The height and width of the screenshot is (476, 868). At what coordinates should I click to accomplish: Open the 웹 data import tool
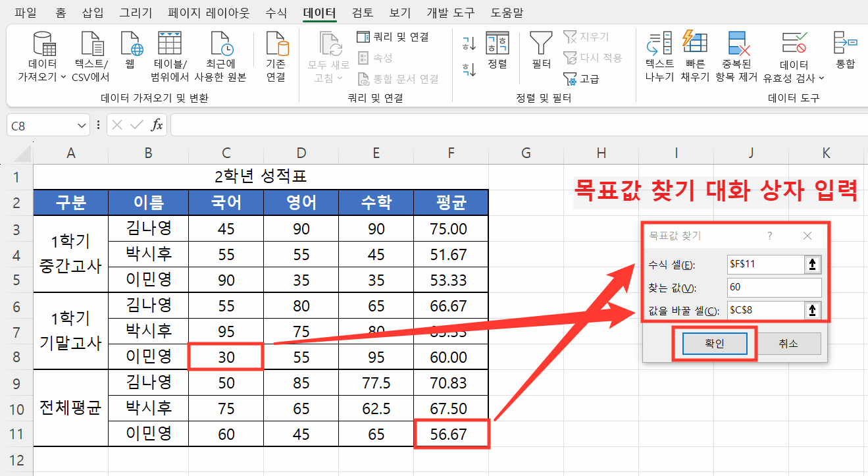133,56
